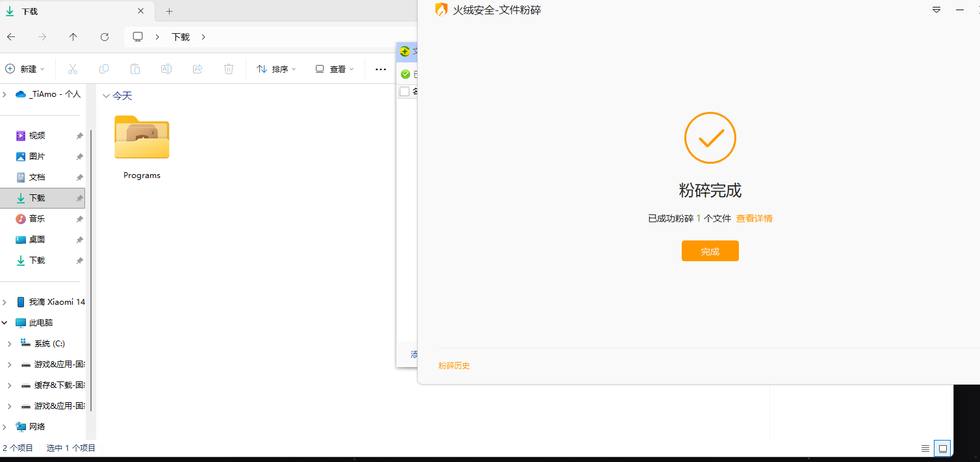Collapse the 今天 group
This screenshot has width=980, height=462.
107,96
